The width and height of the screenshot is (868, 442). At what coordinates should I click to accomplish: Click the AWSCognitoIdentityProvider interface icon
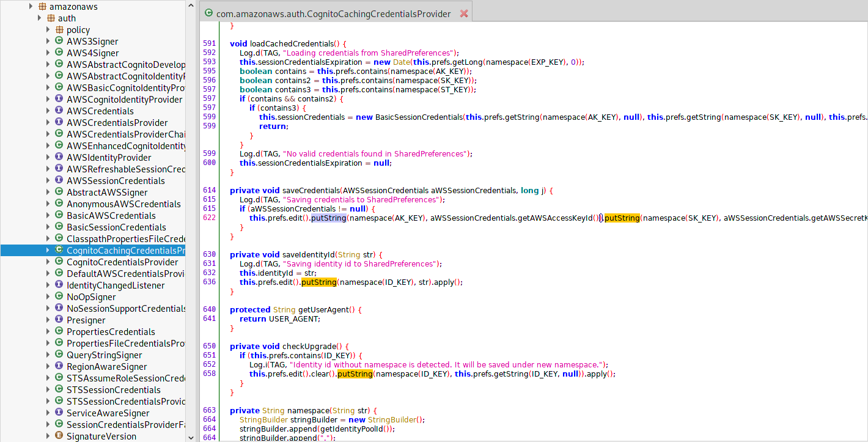pyautogui.click(x=59, y=100)
